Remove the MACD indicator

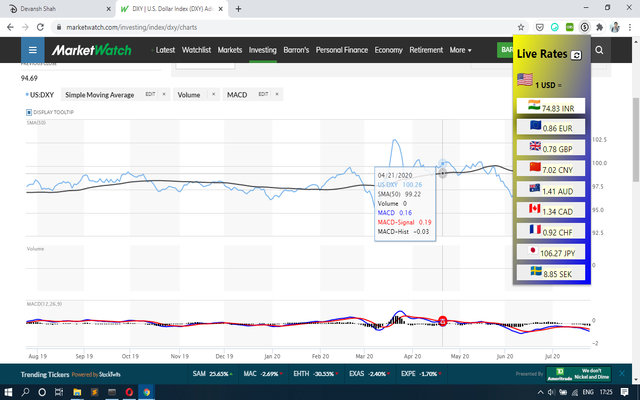(277, 94)
